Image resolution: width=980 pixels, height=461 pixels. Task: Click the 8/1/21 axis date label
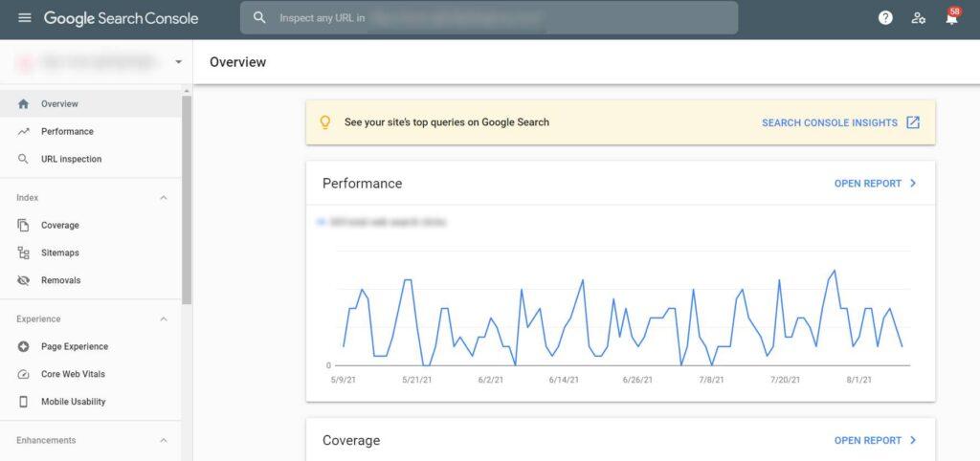coord(858,380)
